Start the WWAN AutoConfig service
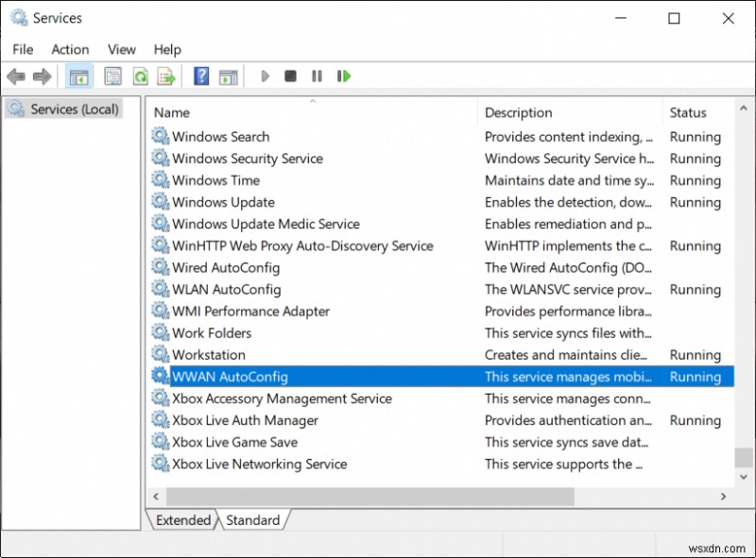 265,76
